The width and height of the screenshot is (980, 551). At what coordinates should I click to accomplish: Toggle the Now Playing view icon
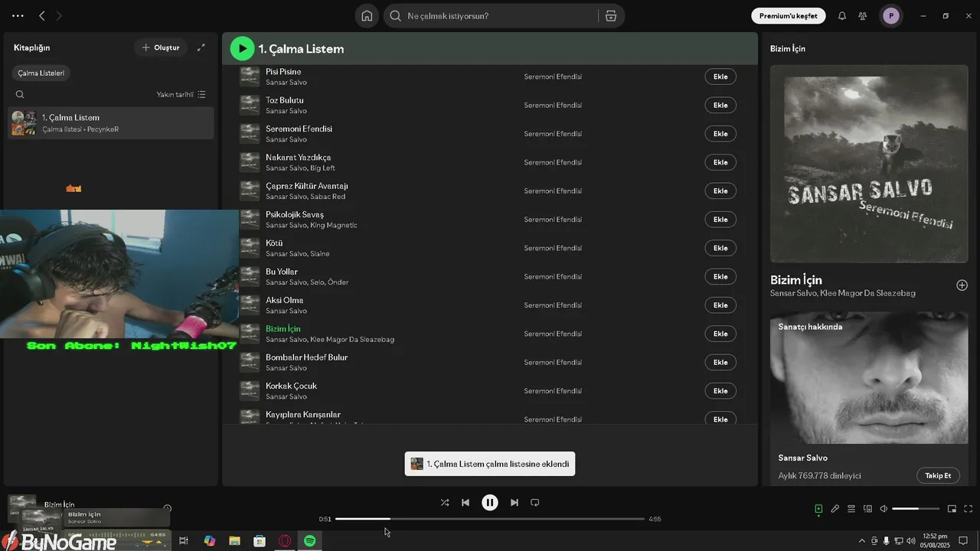[x=818, y=509]
